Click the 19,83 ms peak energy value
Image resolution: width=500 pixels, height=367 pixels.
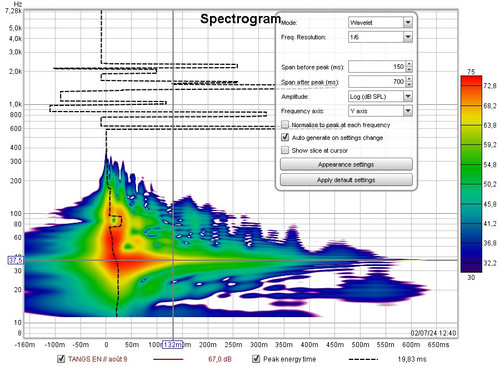click(412, 359)
